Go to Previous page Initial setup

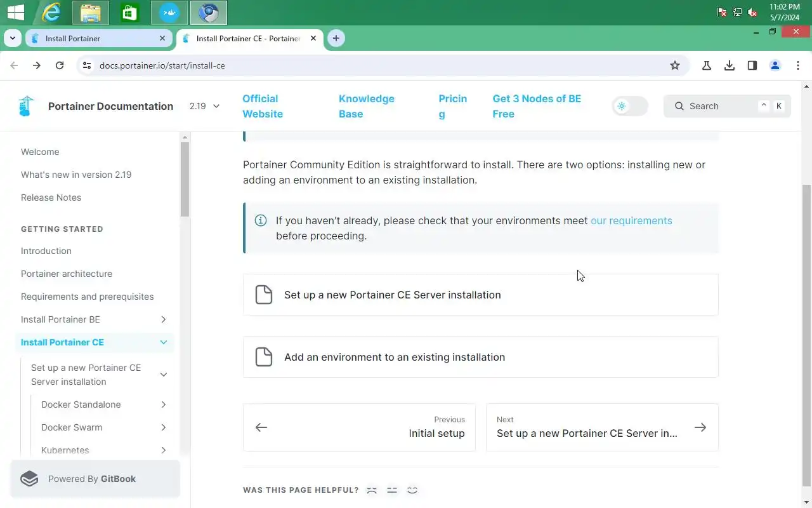click(359, 427)
